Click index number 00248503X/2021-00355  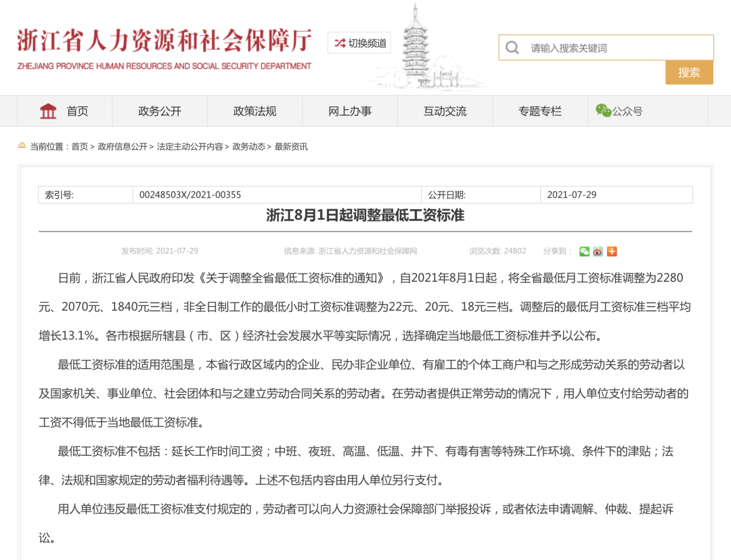[x=190, y=195]
